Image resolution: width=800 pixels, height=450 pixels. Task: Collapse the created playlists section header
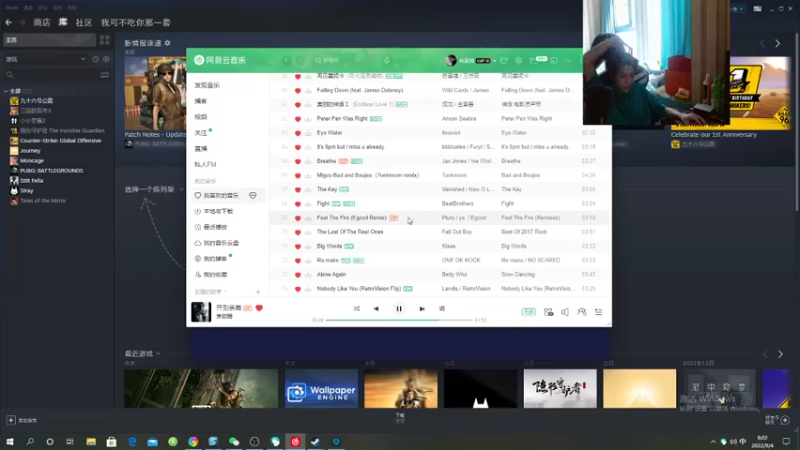(x=210, y=292)
